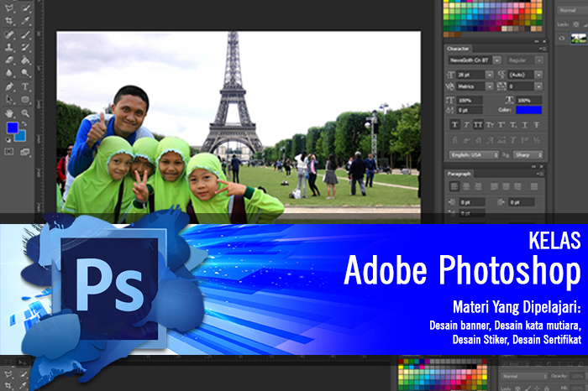This screenshot has height=391, width=588.
Task: Toggle Strikethrough in Character panel
Action: tap(537, 125)
